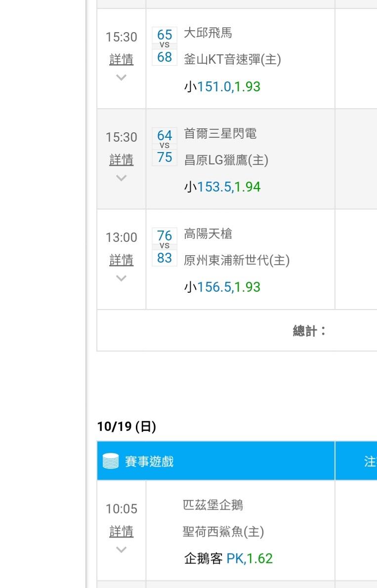Select the 小156.5,1.93 bet line
377x588 pixels.
222,287
